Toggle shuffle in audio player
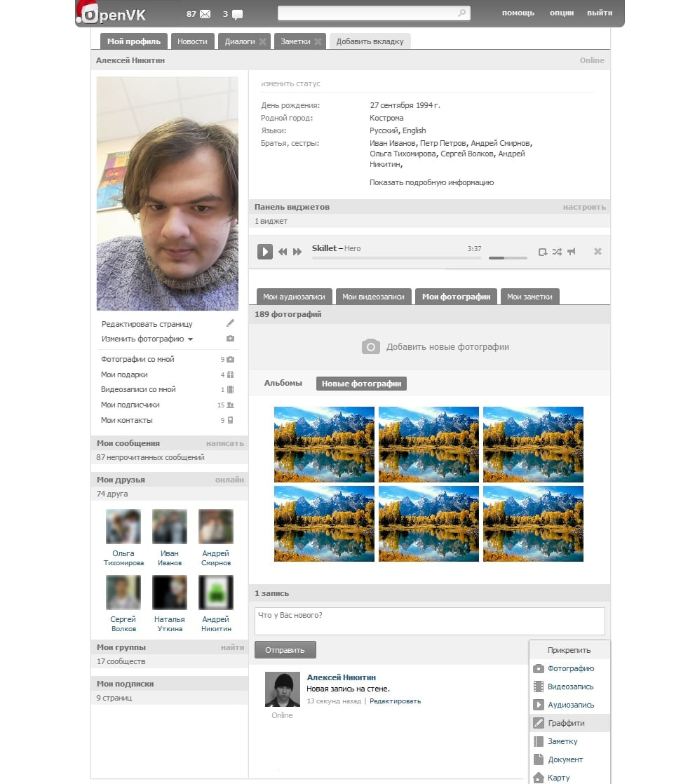 [557, 252]
